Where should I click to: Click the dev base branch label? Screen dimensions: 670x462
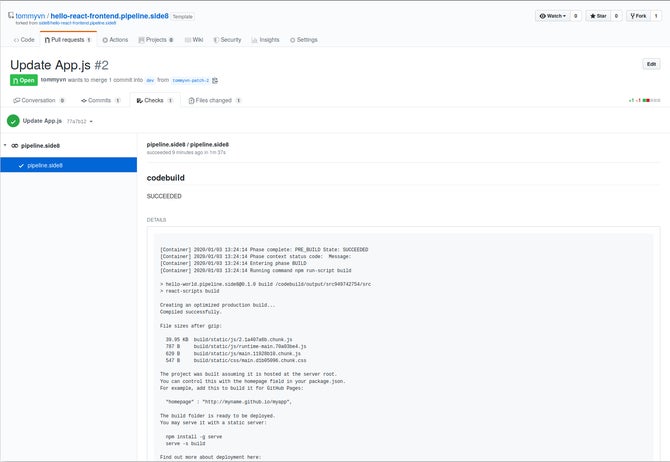150,80
